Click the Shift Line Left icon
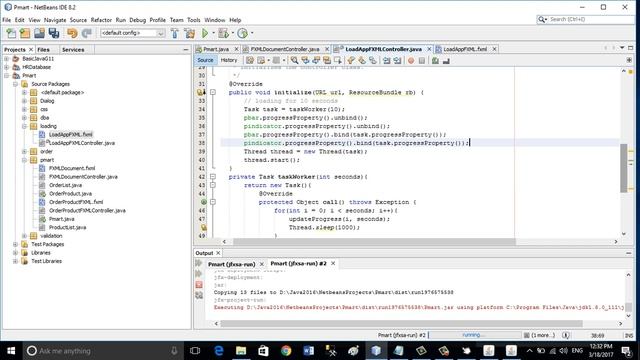The width and height of the screenshot is (640, 360). [387, 60]
